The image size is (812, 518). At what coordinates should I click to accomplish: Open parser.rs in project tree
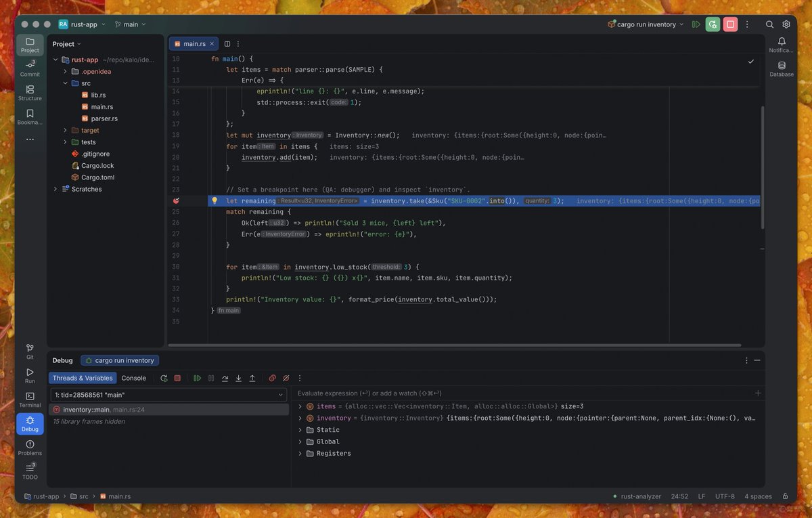tap(104, 118)
